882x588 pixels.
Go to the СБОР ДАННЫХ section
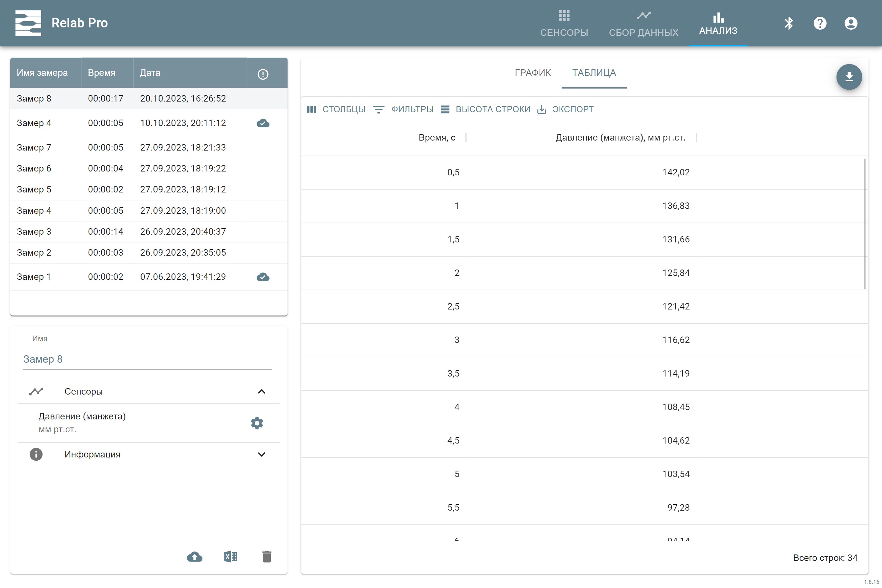click(643, 24)
